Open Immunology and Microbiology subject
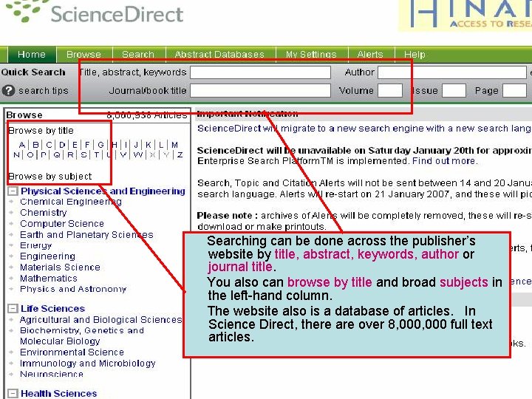Screen dimensions: 532x399 click(87, 364)
